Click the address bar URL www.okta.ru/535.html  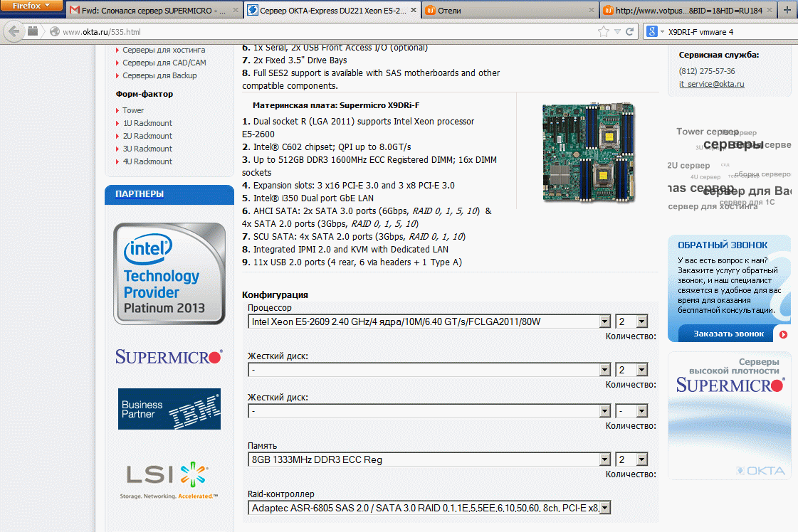pos(101,32)
